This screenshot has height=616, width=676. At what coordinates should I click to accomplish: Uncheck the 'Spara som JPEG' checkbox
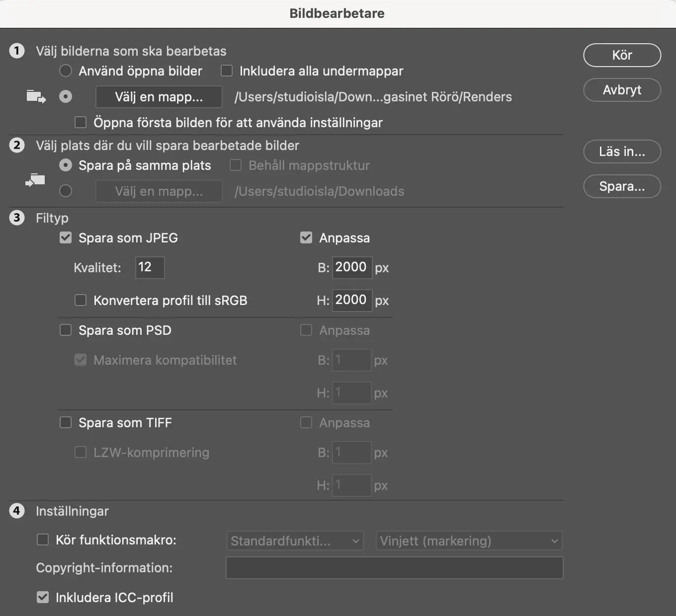(x=66, y=238)
